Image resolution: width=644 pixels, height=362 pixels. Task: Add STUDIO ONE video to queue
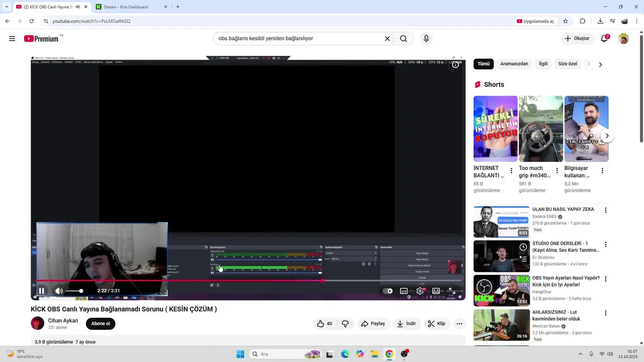tap(523, 259)
